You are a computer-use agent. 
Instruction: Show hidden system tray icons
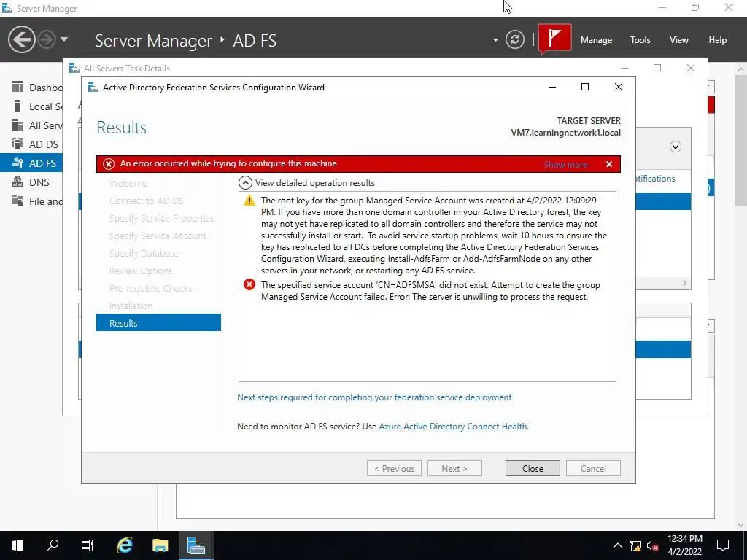(x=617, y=545)
